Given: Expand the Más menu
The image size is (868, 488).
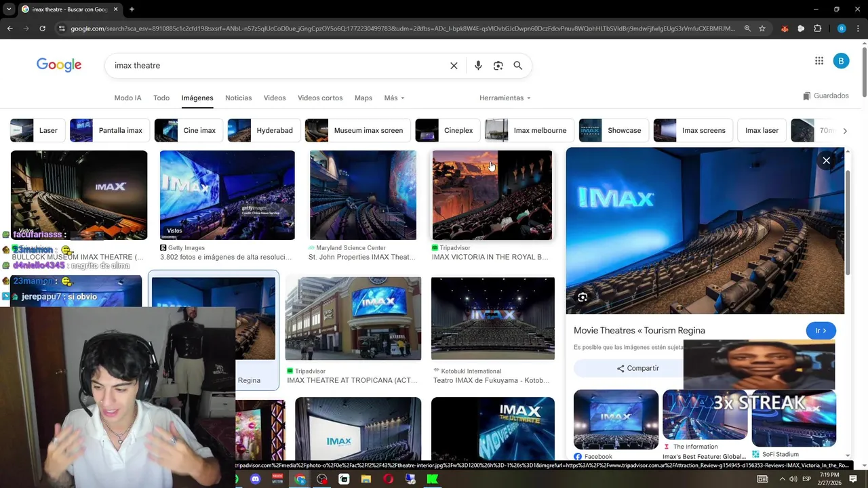Looking at the screenshot, I should (x=394, y=98).
